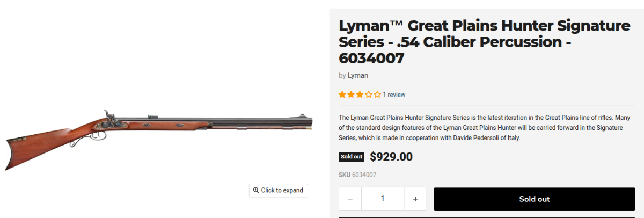Click the 'Click to expand' label
This screenshot has width=644, height=218.
click(282, 190)
